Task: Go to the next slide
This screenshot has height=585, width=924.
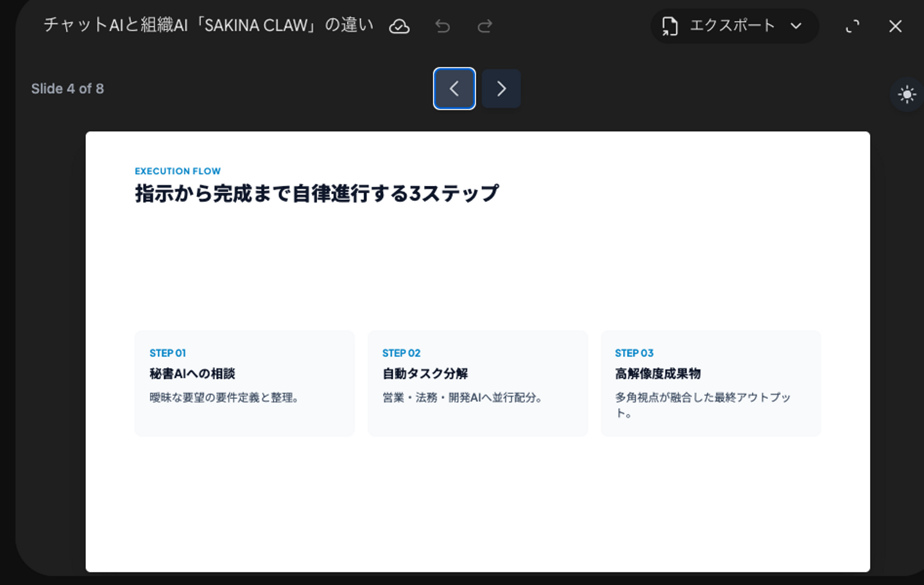Action: [x=501, y=89]
